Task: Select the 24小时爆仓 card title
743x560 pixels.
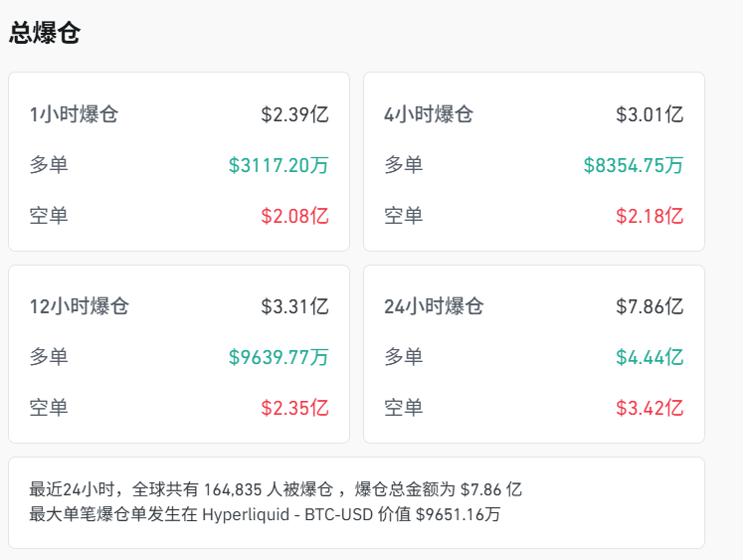Action: coord(434,306)
